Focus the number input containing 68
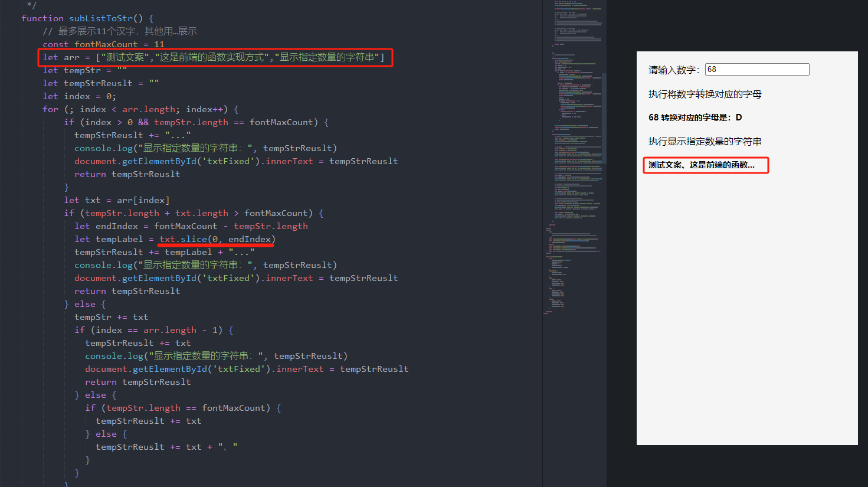This screenshot has height=487, width=868. tap(757, 70)
